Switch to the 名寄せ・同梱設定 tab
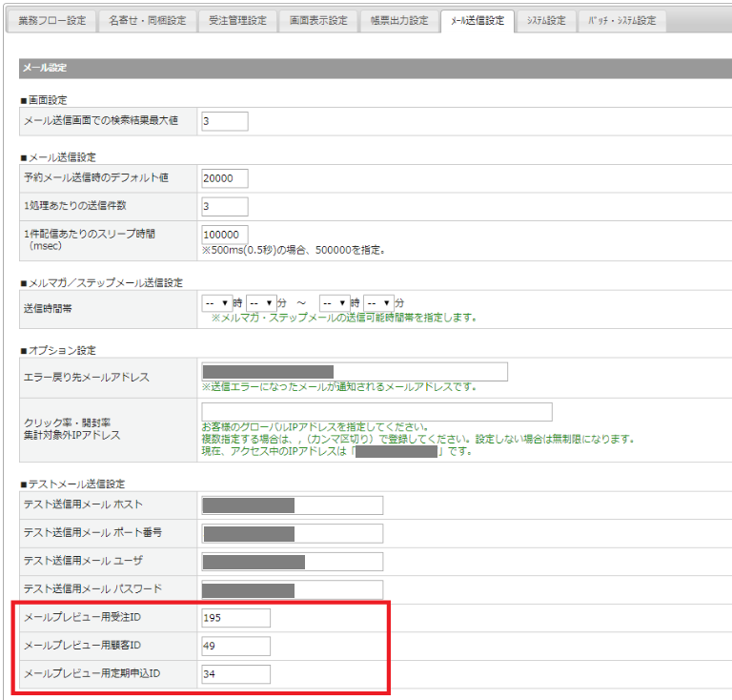The width and height of the screenshot is (732, 700). click(147, 21)
